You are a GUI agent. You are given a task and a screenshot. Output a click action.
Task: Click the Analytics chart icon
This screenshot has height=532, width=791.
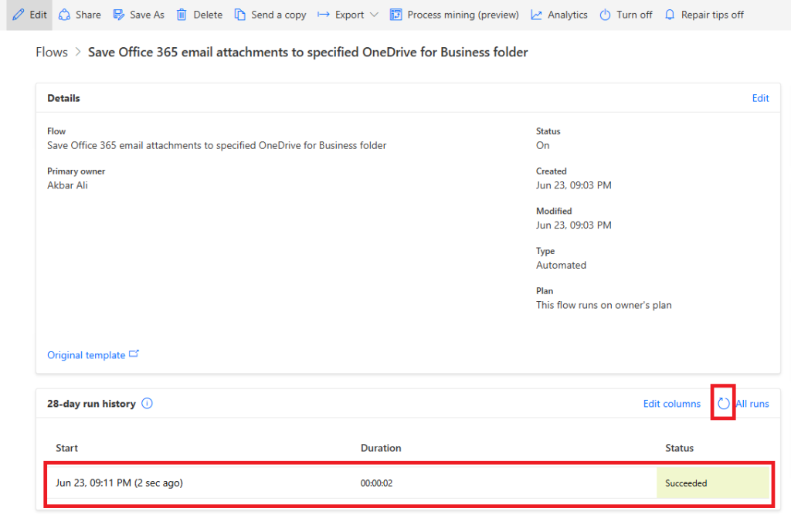click(536, 15)
